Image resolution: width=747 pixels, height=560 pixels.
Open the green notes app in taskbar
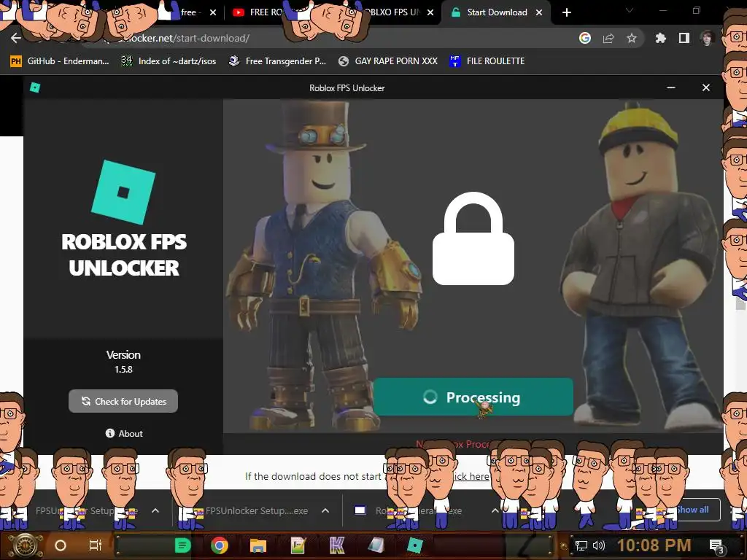pos(182,545)
